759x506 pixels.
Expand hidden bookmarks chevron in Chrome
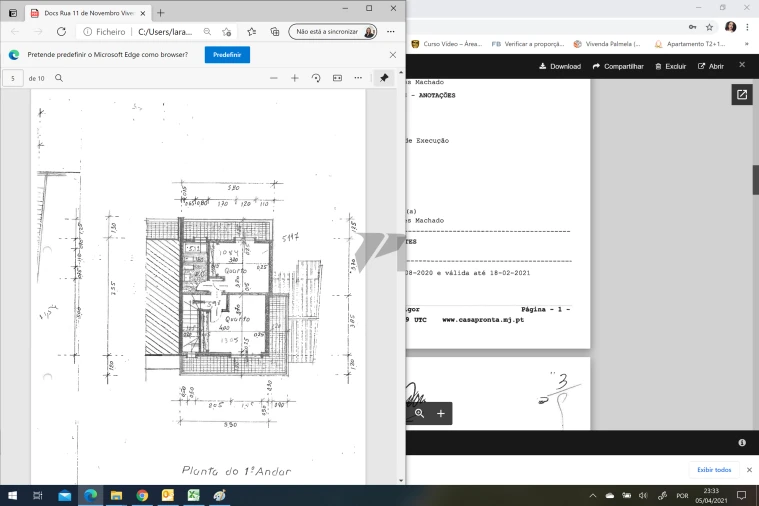746,44
